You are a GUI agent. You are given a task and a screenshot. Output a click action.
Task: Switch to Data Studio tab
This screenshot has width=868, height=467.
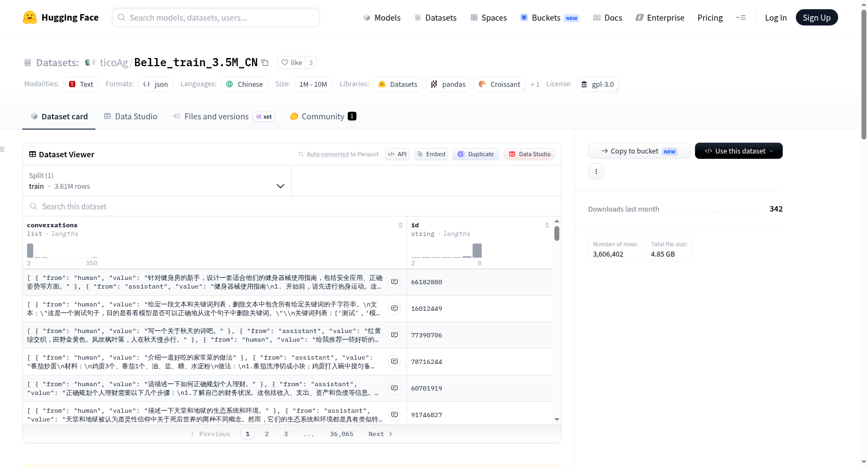coord(131,116)
